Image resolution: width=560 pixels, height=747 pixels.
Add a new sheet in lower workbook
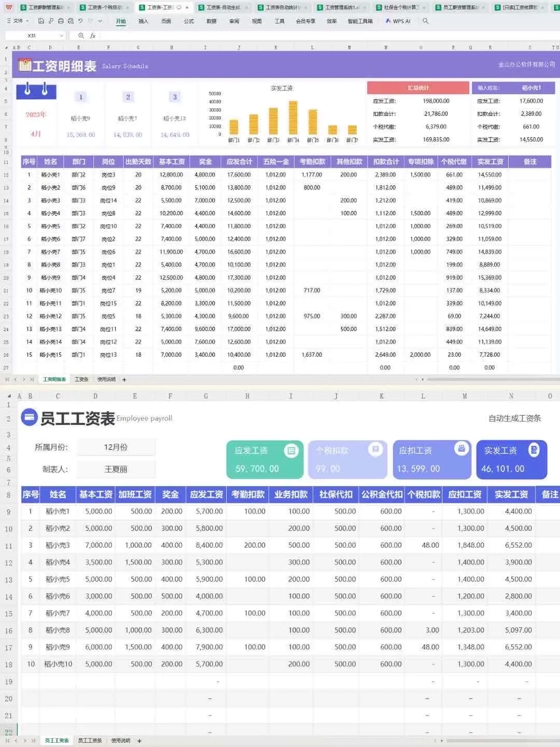tap(139, 741)
